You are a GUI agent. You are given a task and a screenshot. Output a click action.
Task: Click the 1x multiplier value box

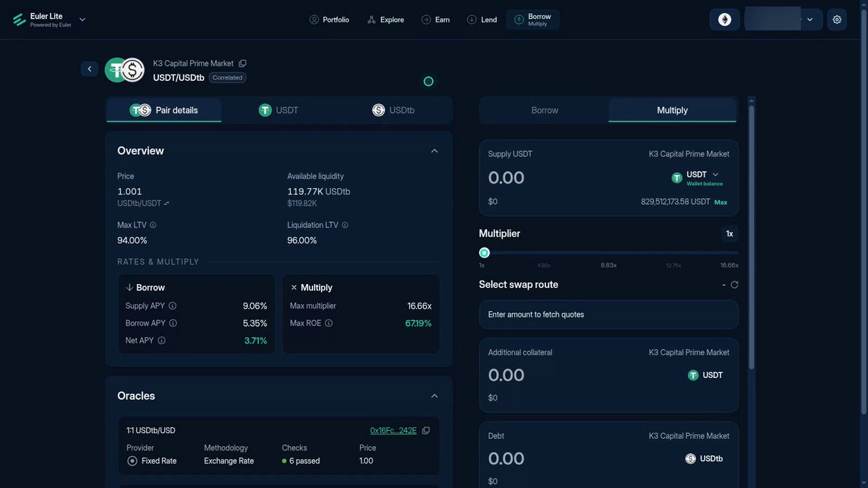(730, 234)
